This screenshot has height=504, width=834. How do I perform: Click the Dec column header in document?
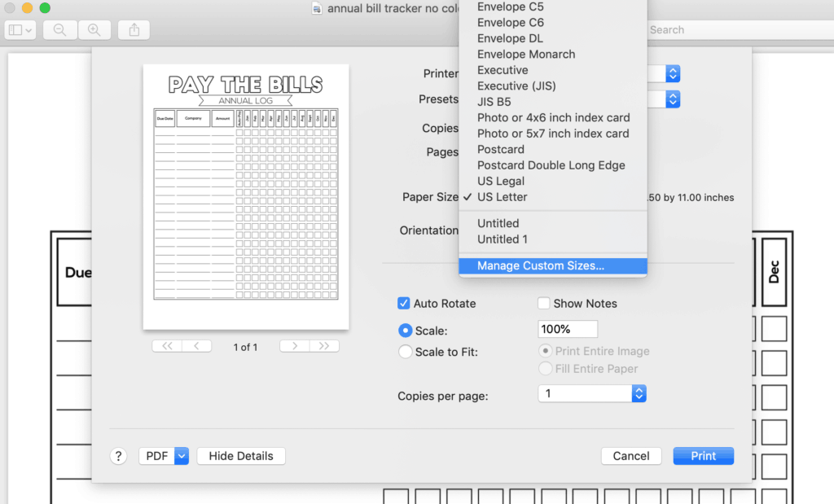pyautogui.click(x=774, y=272)
